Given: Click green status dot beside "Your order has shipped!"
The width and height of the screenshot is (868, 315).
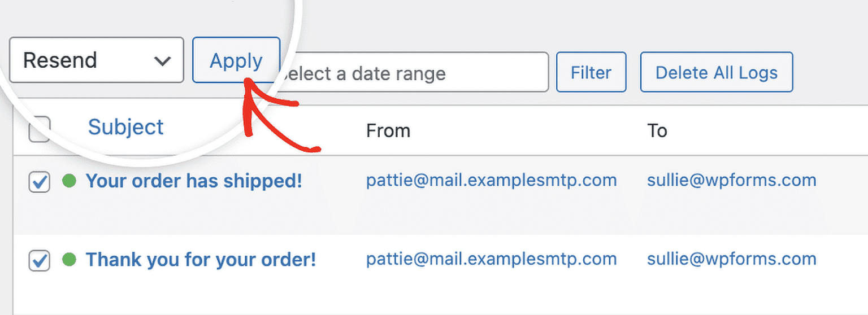Looking at the screenshot, I should click(x=69, y=181).
